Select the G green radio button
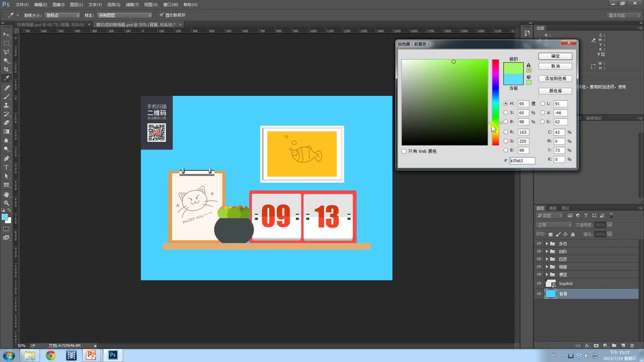644x362 pixels. click(506, 141)
